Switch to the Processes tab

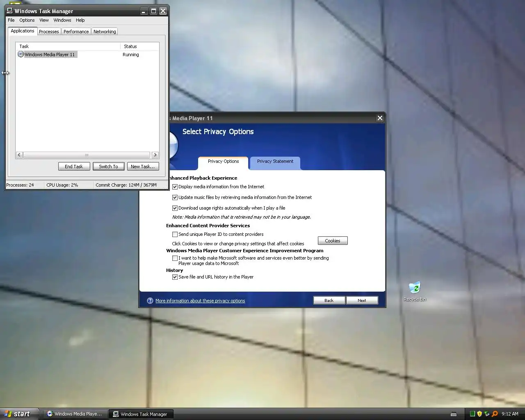coord(49,32)
